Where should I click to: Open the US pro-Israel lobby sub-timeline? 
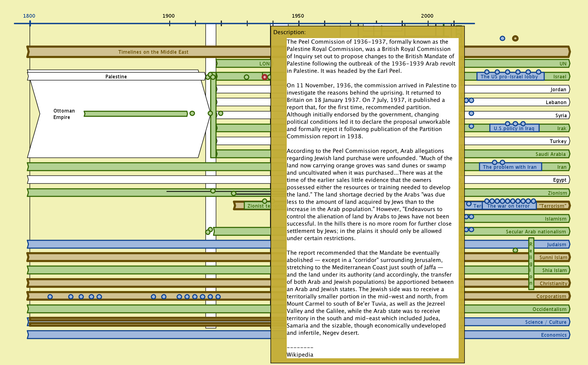coord(509,77)
